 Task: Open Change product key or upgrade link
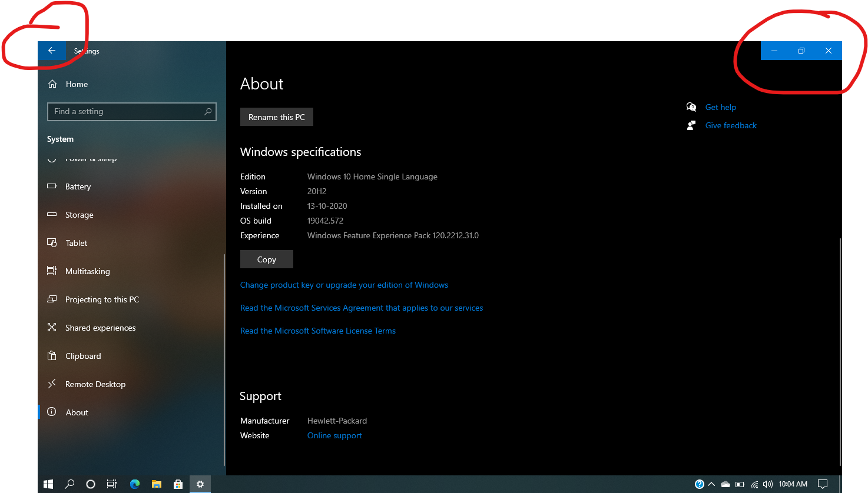344,285
